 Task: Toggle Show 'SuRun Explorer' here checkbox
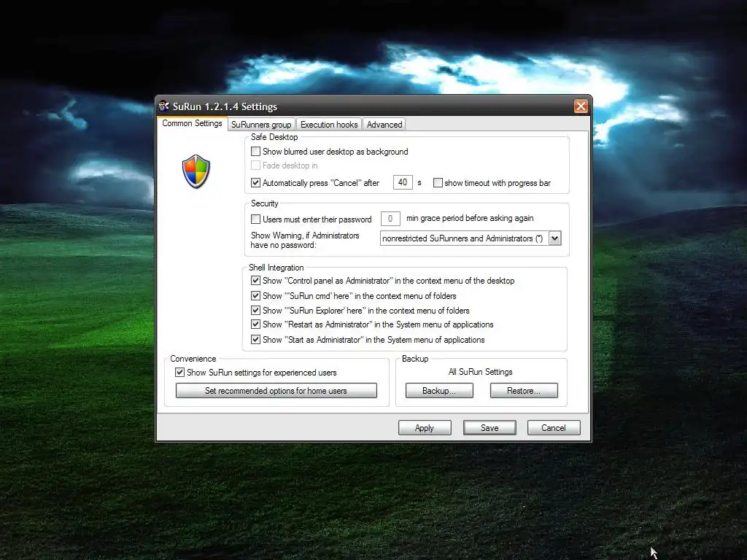[256, 311]
